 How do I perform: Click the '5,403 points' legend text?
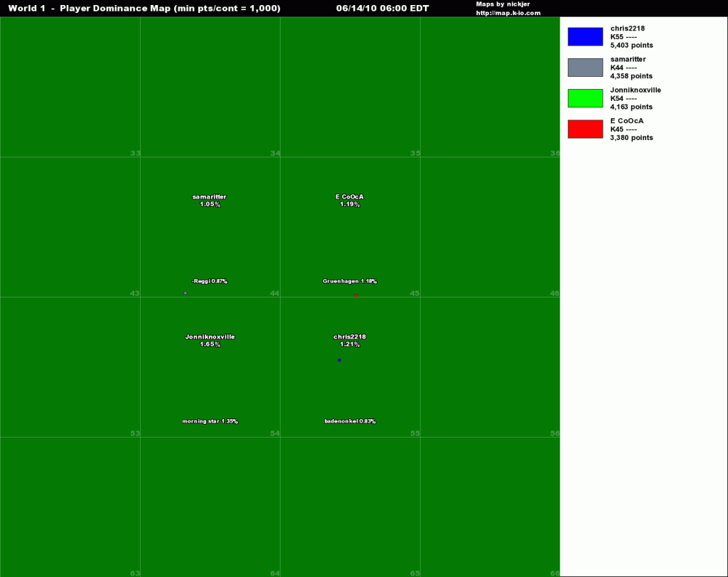coord(631,45)
